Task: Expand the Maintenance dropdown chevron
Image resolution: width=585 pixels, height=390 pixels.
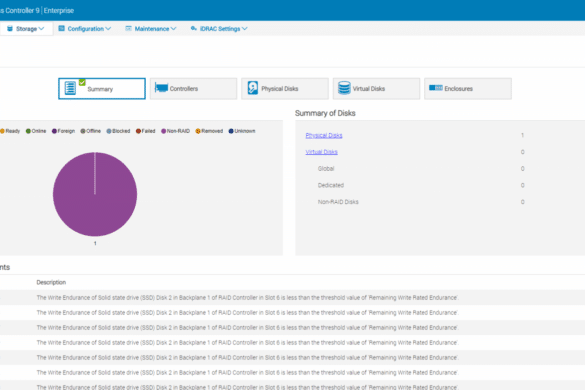Action: tap(173, 29)
